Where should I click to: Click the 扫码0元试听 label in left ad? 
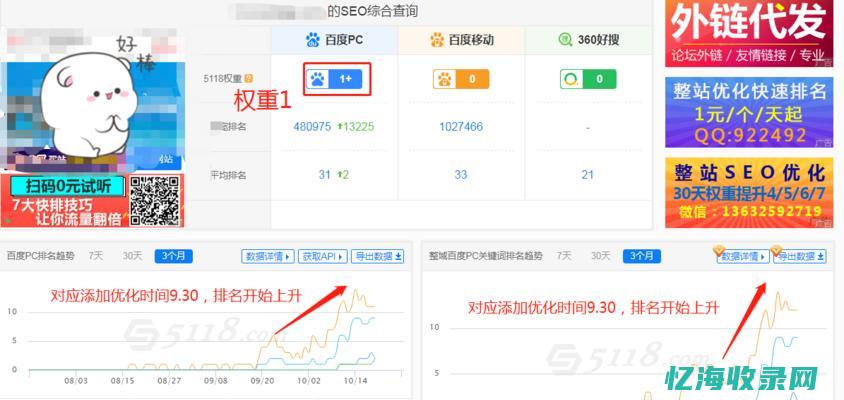(68, 187)
